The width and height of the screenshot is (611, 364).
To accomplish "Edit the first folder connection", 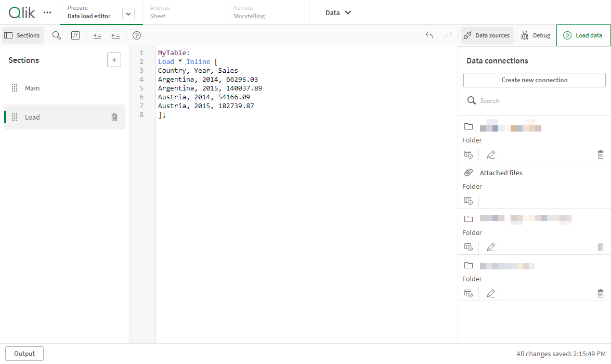I will (490, 154).
